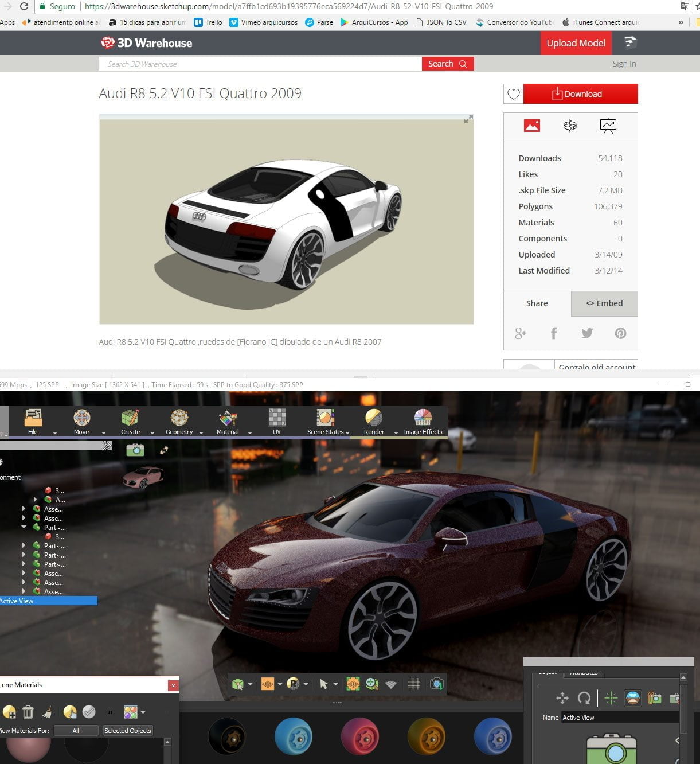This screenshot has width=700, height=764.
Task: Switch to the 3D orbit view tab icon
Action: [x=570, y=126]
